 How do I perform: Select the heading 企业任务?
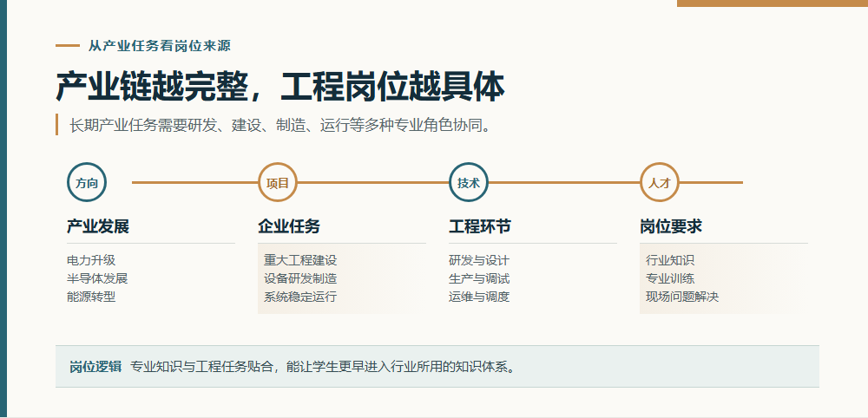[x=289, y=226]
